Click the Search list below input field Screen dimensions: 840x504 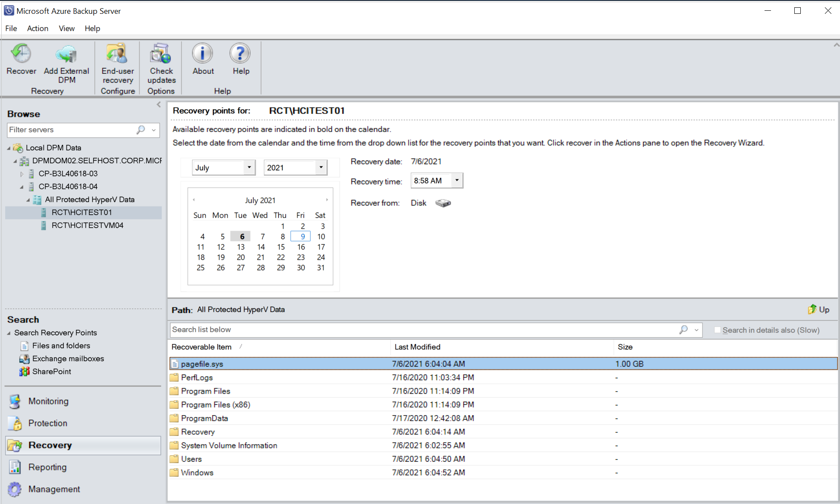(x=420, y=329)
